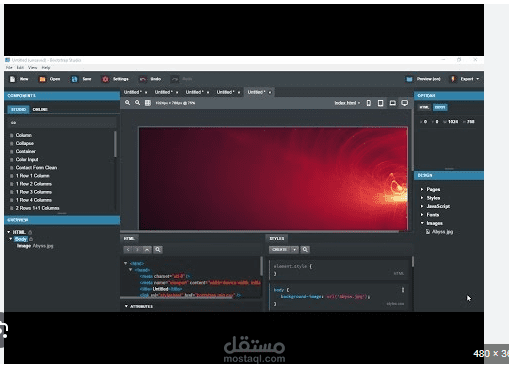Switch stage to tablet size
Screen dimensions: 509x371
point(380,103)
